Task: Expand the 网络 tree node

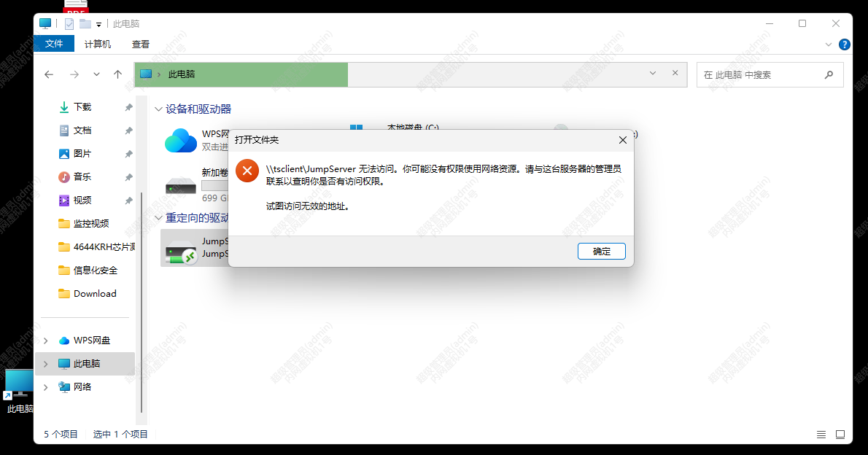Action: point(46,387)
